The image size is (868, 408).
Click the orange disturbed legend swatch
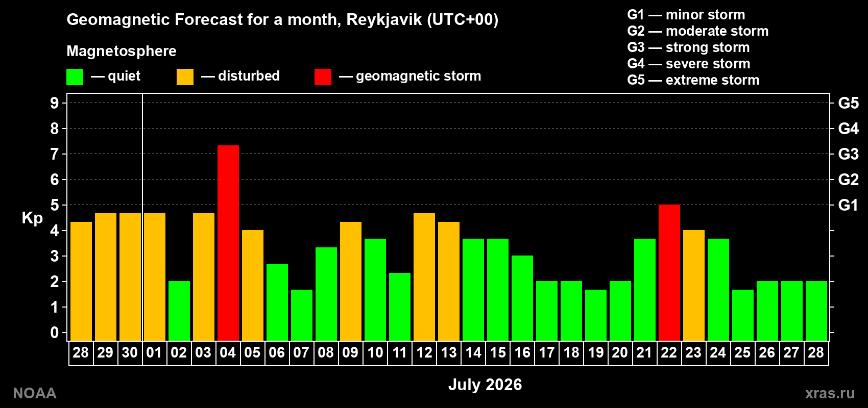click(x=185, y=77)
